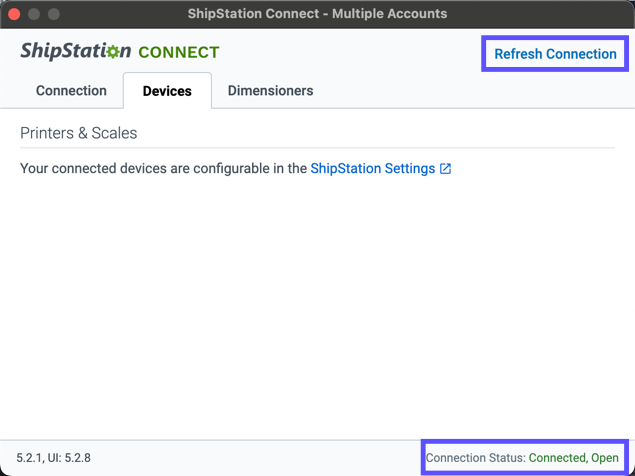Select the Devices tab
The width and height of the screenshot is (635, 476).
(x=167, y=91)
